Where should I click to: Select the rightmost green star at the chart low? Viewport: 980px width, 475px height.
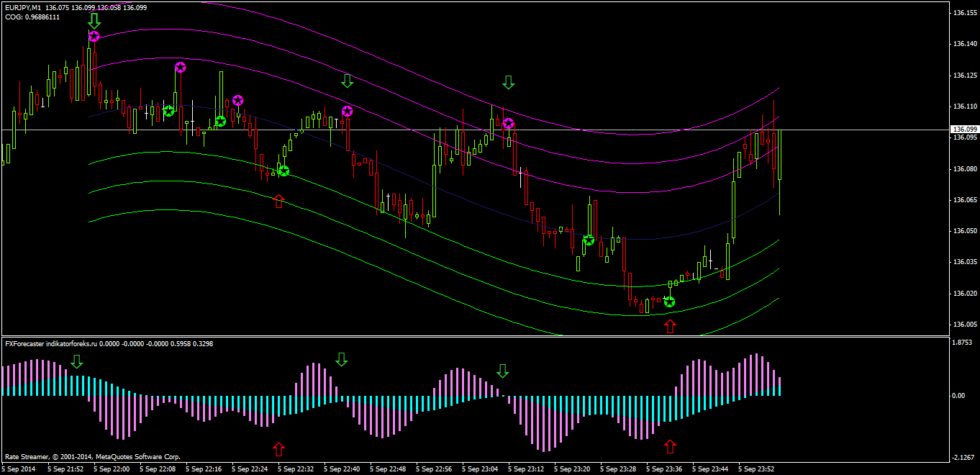click(669, 302)
